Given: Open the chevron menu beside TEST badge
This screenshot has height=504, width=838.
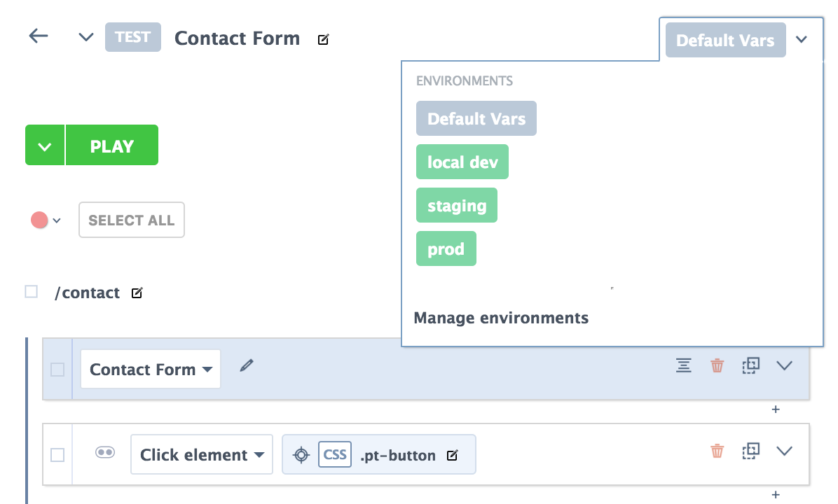Looking at the screenshot, I should point(86,37).
